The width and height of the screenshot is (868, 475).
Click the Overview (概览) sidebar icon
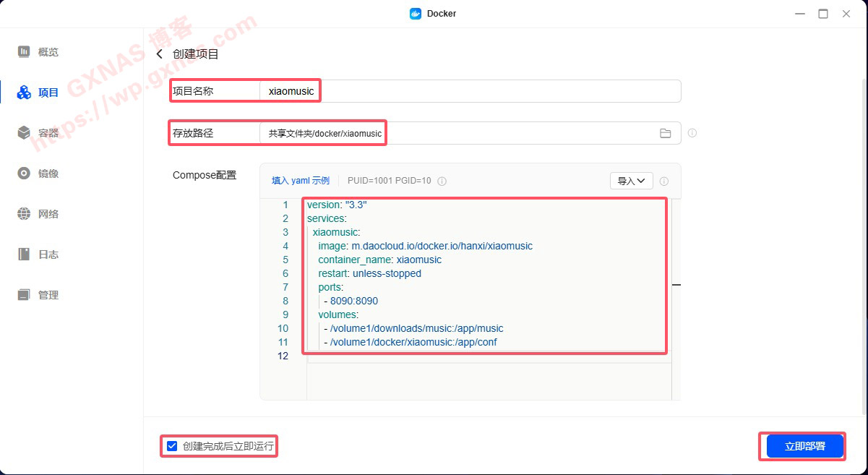click(x=25, y=52)
